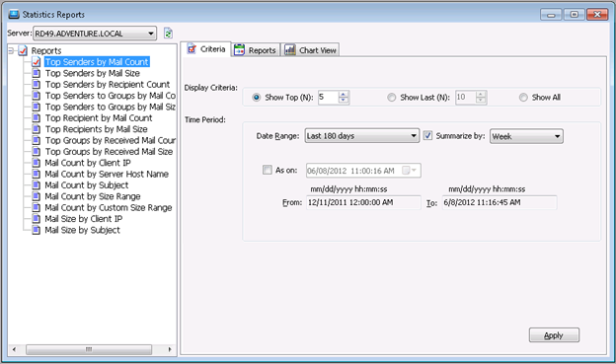The width and height of the screenshot is (616, 364).
Task: Click the spinner arrows of Show Top (N)
Action: point(344,97)
